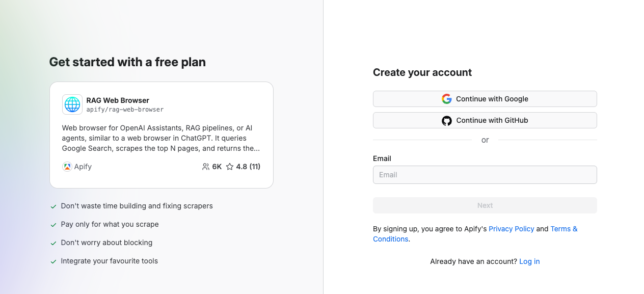Select the Google logo on Continue with Google
Screen dimensions: 644x294
446,99
